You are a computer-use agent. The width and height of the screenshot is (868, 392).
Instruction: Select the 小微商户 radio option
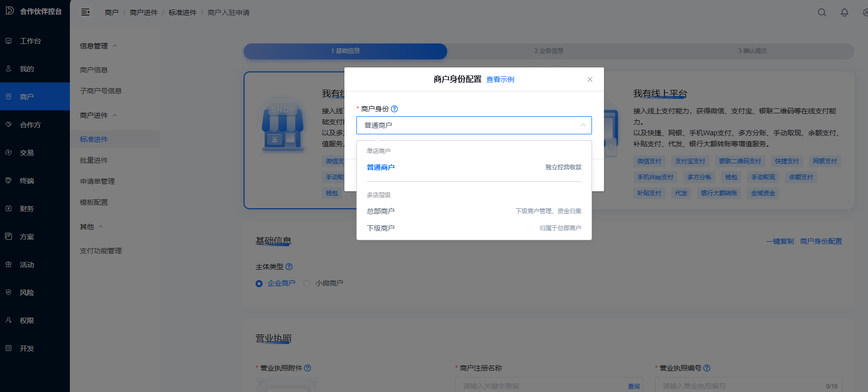(x=307, y=284)
